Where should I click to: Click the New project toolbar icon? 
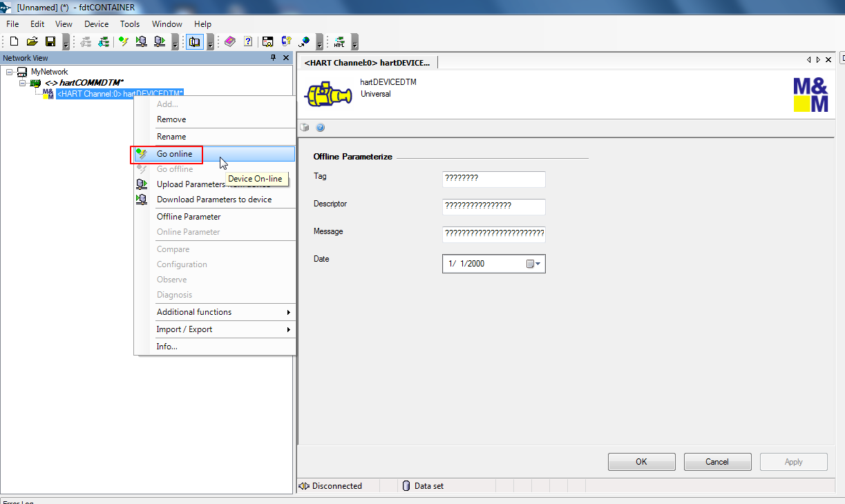[14, 41]
